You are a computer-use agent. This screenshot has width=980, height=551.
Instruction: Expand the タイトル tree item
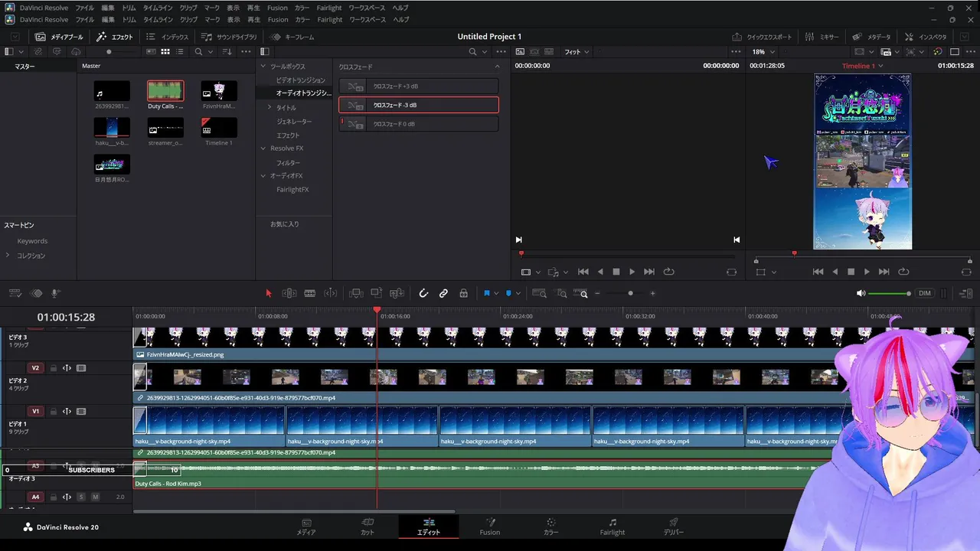[x=269, y=108]
